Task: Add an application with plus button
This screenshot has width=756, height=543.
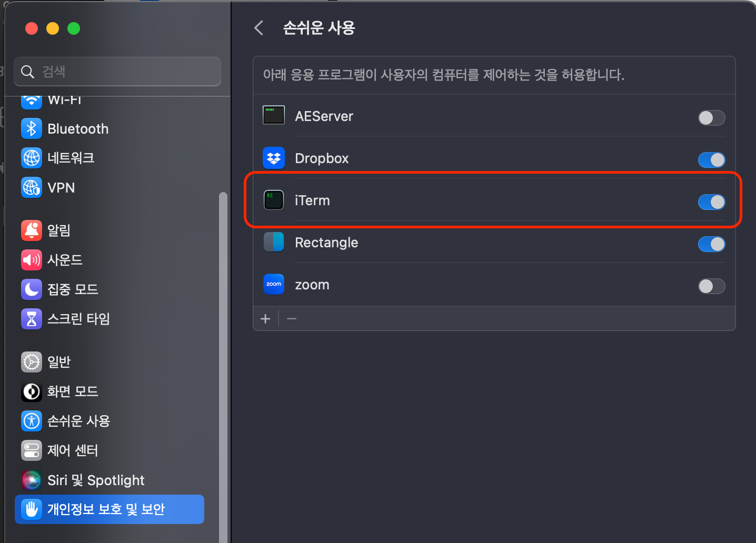Action: coord(265,318)
